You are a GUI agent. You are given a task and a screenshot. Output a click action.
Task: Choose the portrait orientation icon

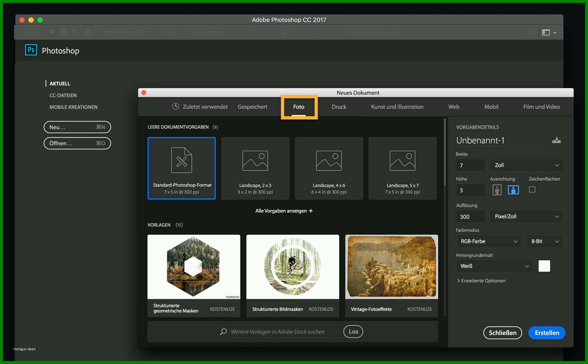[x=497, y=190]
